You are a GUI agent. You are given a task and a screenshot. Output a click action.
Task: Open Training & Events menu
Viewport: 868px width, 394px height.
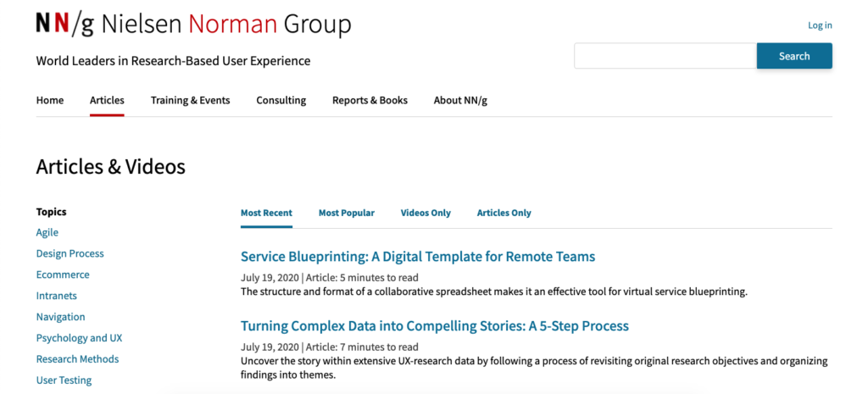tap(191, 100)
